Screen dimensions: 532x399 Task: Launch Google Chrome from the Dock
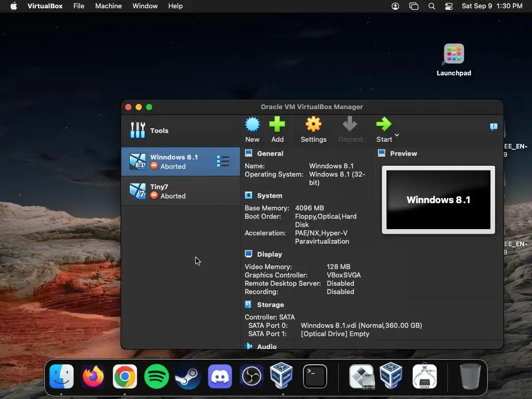[x=125, y=376]
